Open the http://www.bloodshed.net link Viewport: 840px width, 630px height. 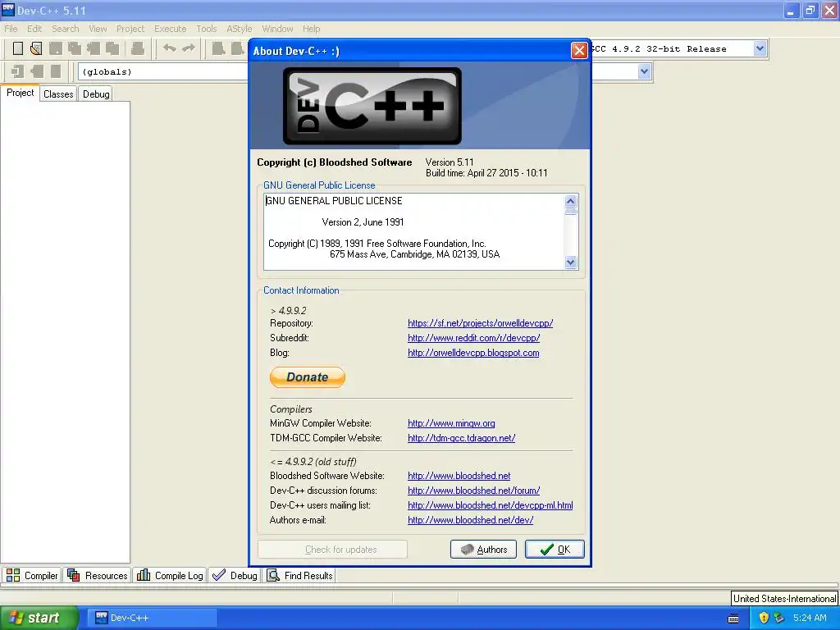(x=459, y=476)
